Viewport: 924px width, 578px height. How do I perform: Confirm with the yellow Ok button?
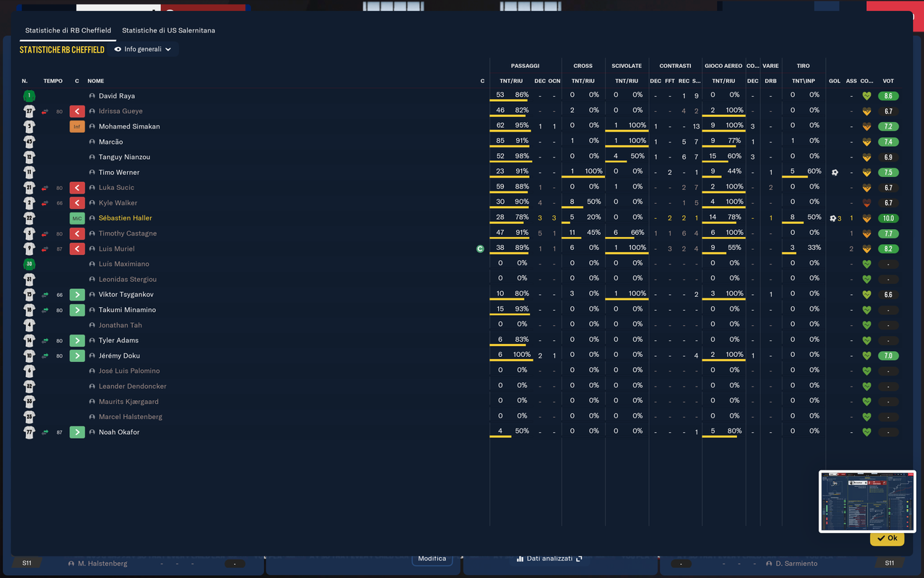click(887, 538)
